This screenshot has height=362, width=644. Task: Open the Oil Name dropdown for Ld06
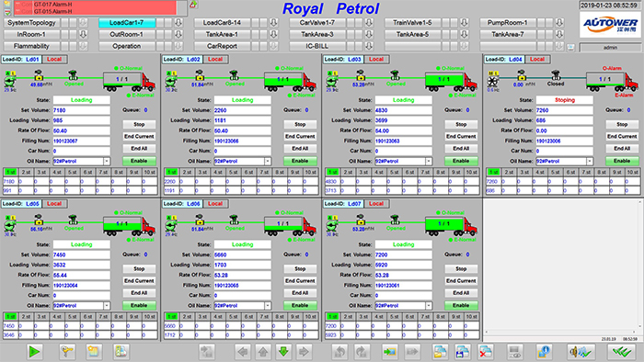pyautogui.click(x=268, y=306)
